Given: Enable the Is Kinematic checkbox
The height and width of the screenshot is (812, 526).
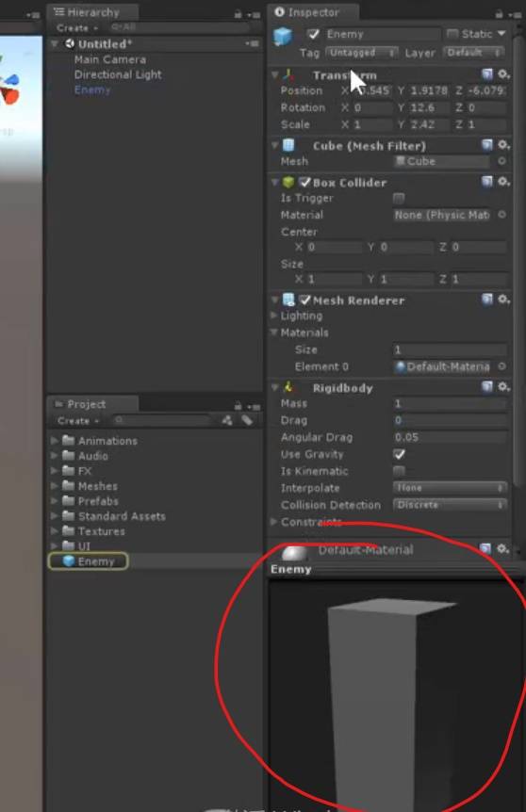Looking at the screenshot, I should tap(399, 471).
